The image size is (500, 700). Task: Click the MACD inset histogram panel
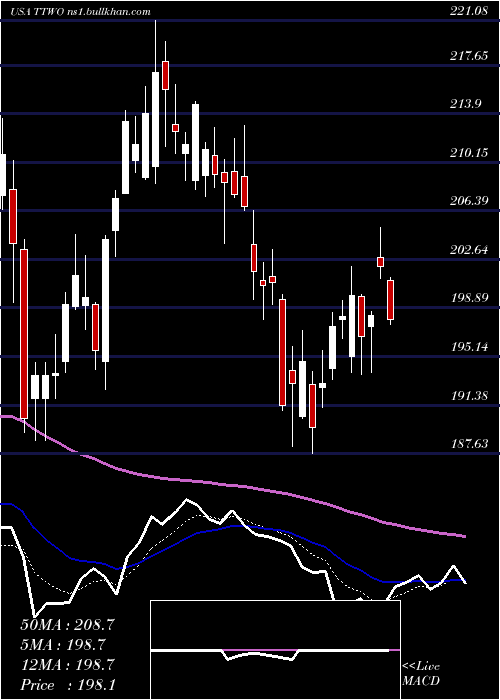(x=275, y=650)
